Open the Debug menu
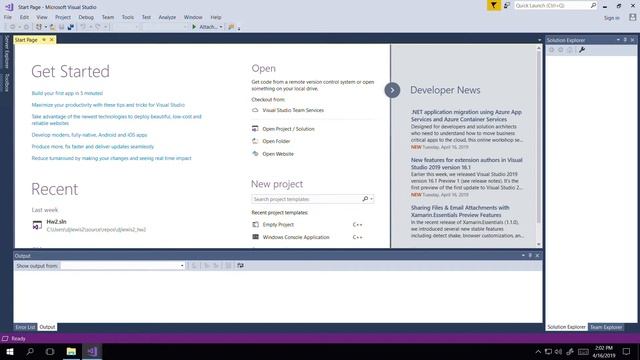This screenshot has width=640, height=360. [x=86, y=17]
